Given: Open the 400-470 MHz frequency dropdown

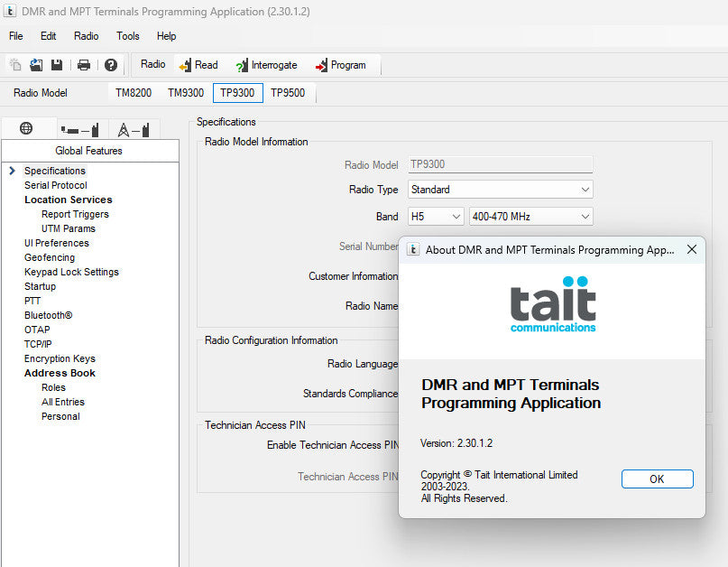Looking at the screenshot, I should (531, 217).
